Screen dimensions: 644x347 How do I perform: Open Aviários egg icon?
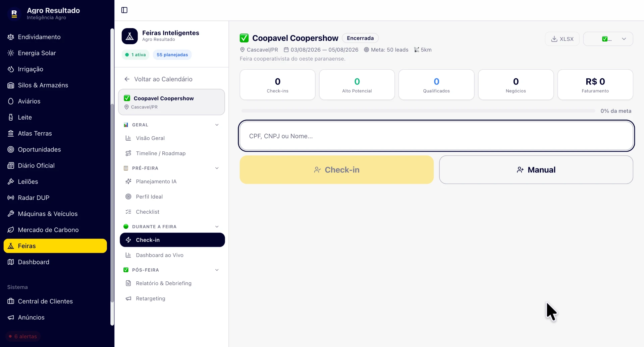pyautogui.click(x=11, y=101)
